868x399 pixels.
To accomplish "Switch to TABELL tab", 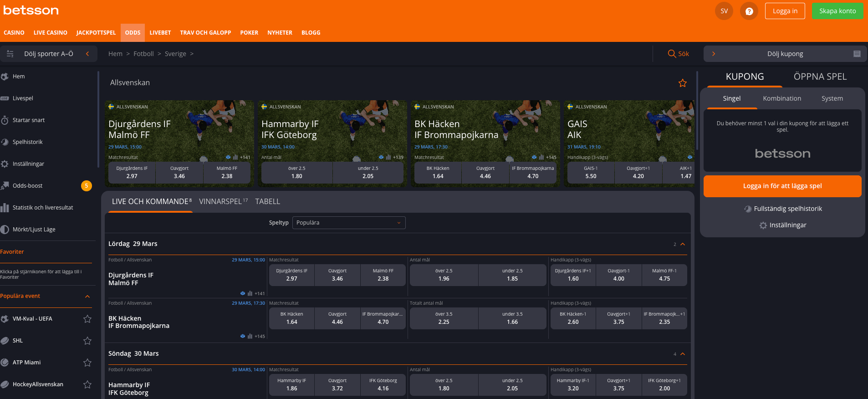I will (268, 201).
